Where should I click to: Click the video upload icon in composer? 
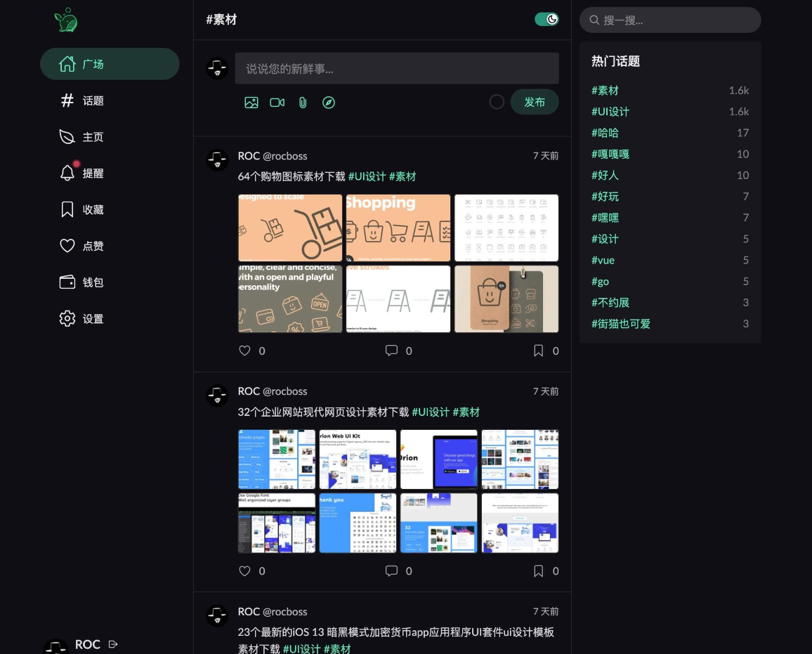[x=277, y=103]
